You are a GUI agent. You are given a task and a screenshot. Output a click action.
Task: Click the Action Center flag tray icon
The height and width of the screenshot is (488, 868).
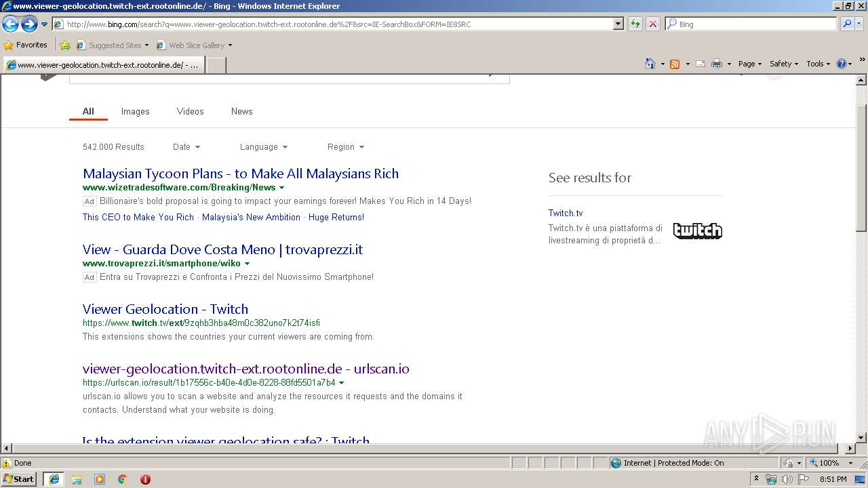(x=804, y=479)
